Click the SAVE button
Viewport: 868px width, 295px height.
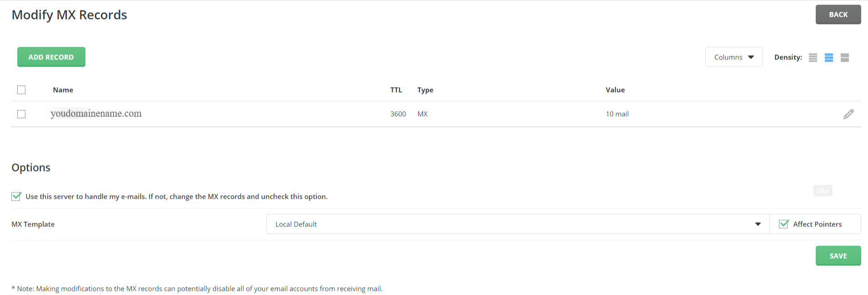(x=838, y=256)
